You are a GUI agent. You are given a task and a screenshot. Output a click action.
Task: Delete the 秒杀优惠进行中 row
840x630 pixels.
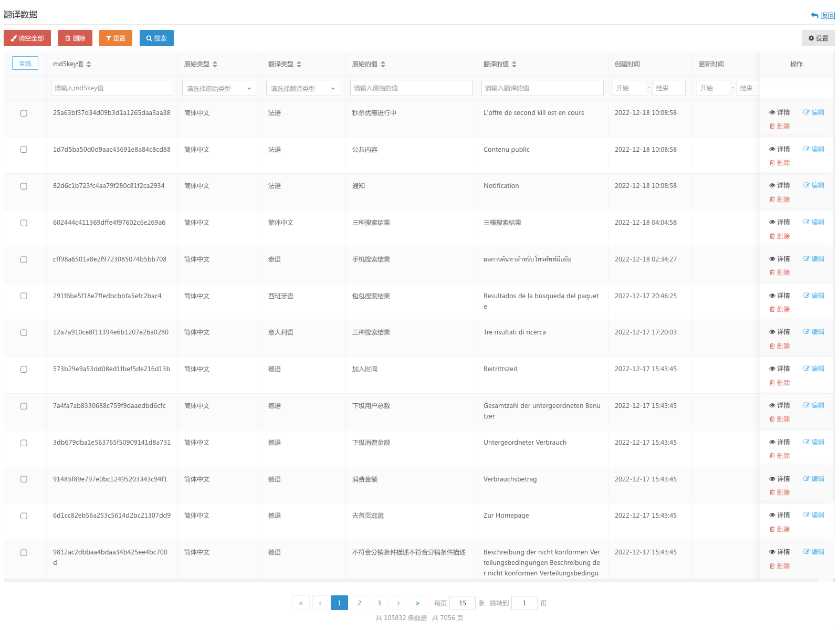(780, 126)
